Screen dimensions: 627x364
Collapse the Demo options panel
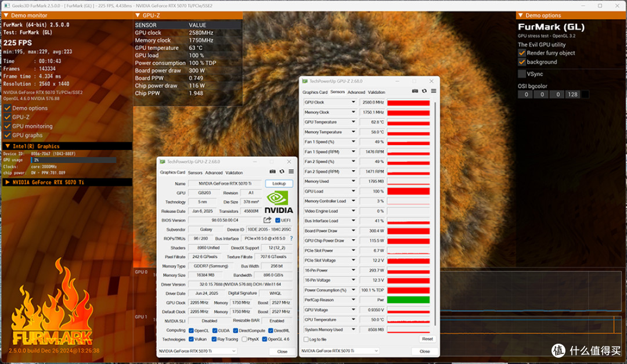521,15
